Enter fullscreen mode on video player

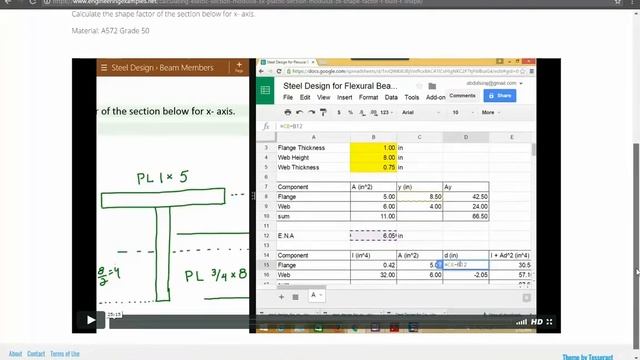tap(549, 322)
